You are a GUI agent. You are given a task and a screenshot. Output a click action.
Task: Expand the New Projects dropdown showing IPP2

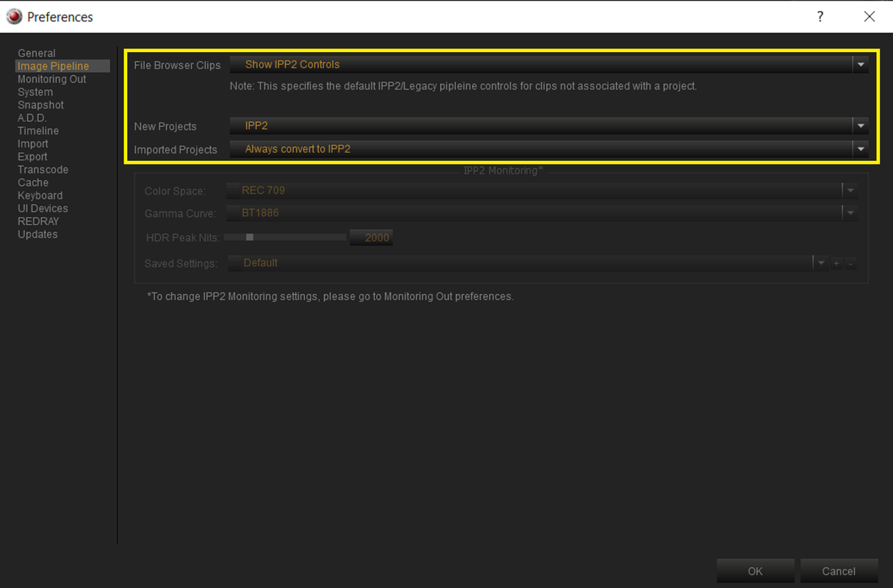(x=549, y=126)
